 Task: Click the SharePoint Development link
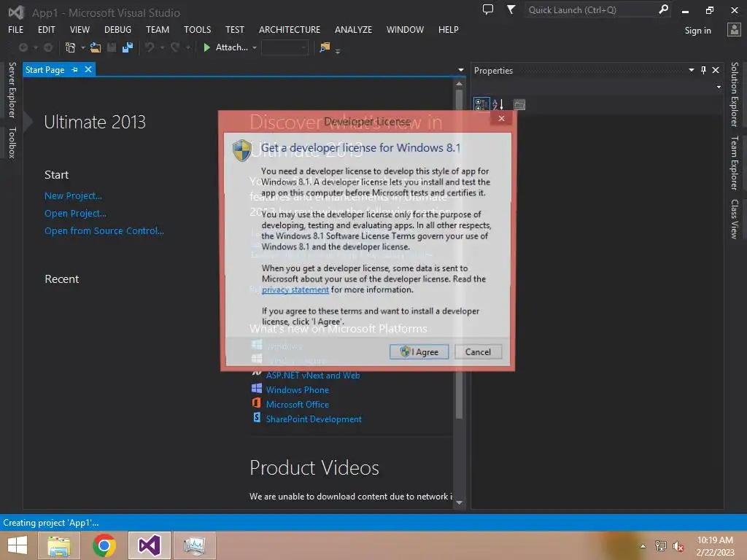(314, 419)
